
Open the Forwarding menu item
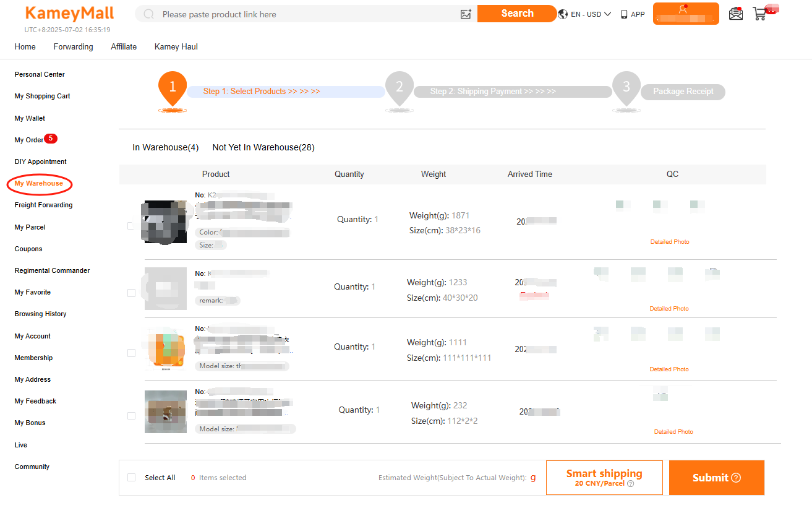tap(73, 46)
